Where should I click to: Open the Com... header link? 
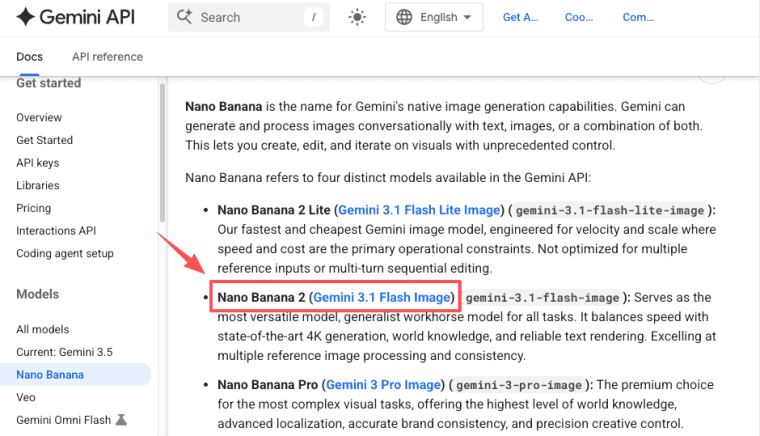click(x=638, y=17)
